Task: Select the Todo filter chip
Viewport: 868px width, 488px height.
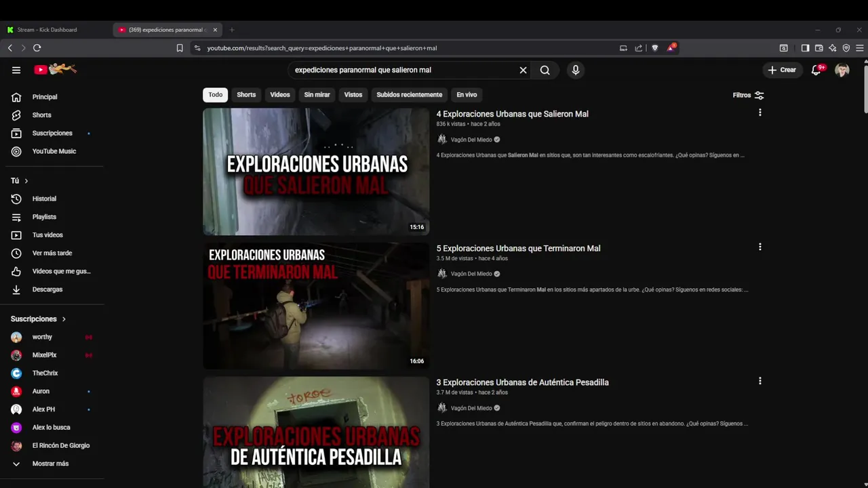Action: (215, 95)
